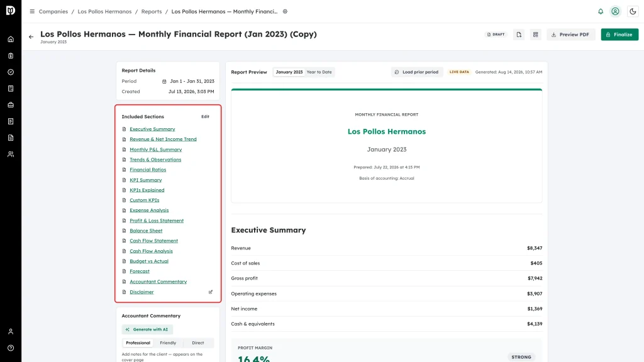Select the Friendly tone tab
644x362 pixels.
pos(168,343)
